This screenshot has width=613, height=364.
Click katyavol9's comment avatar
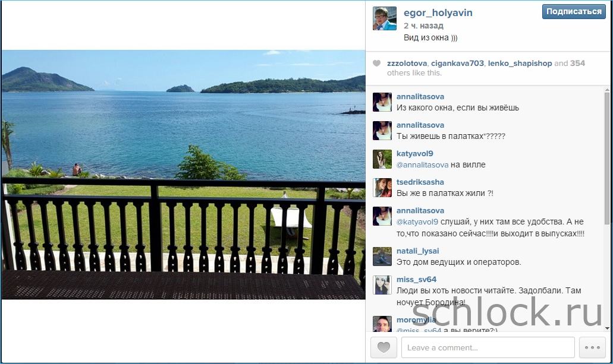coord(382,159)
